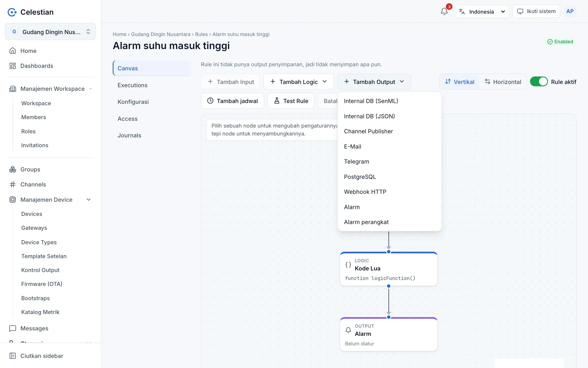The image size is (588, 368).
Task: Toggle the Rule aktif switch
Action: (x=539, y=82)
